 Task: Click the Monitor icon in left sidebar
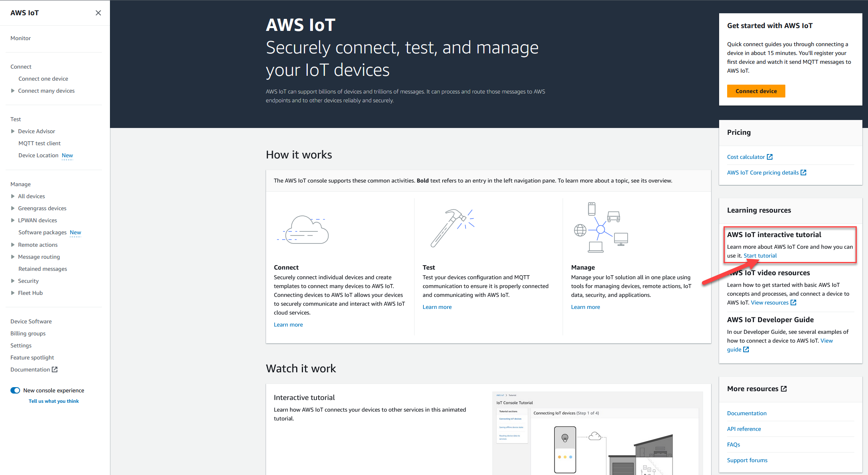tap(20, 38)
